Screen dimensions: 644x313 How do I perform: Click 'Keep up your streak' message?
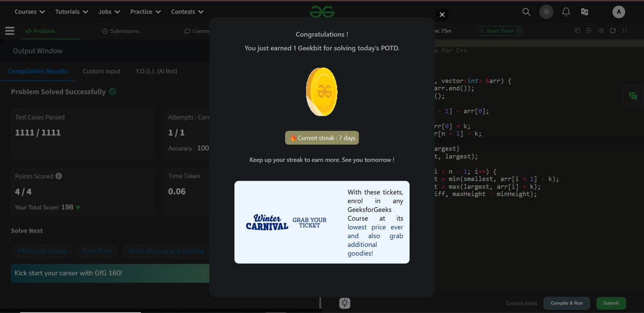pyautogui.click(x=322, y=160)
